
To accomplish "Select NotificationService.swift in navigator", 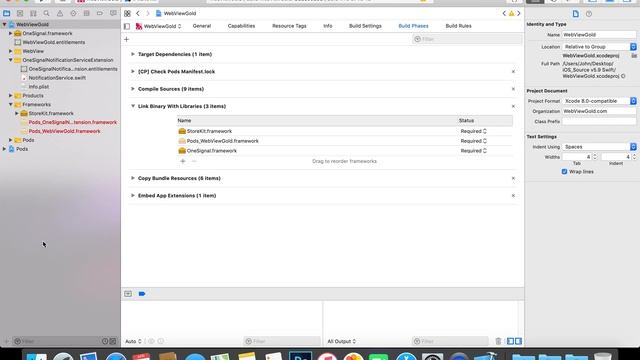I will click(57, 78).
